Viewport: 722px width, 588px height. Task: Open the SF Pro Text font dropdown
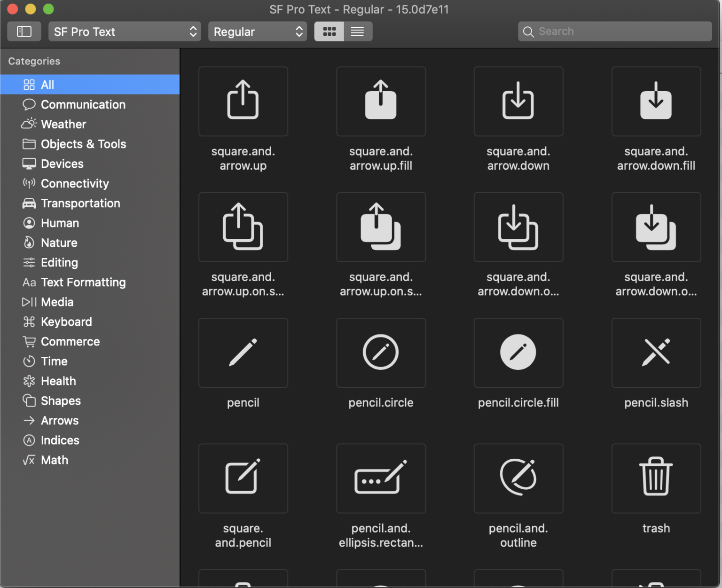point(125,31)
